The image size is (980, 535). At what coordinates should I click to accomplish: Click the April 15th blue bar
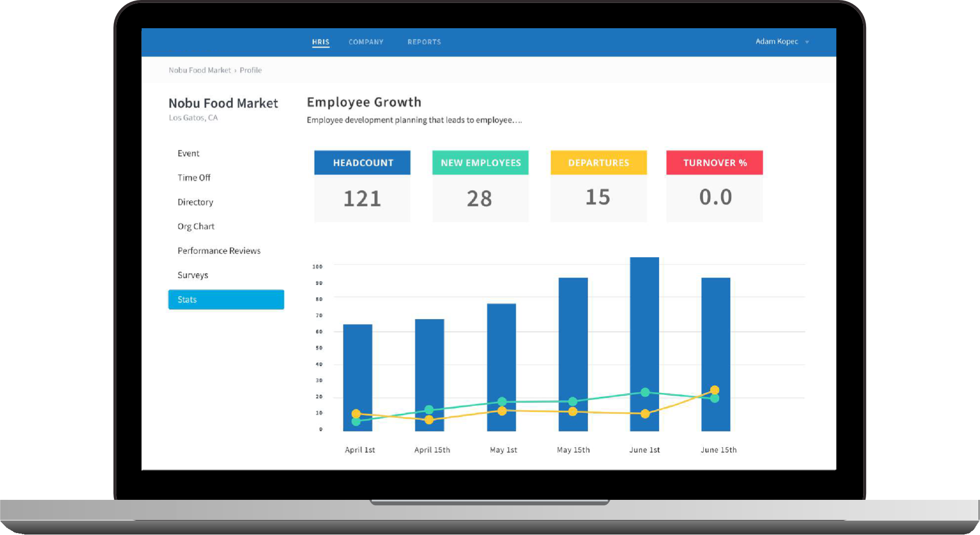coord(429,375)
